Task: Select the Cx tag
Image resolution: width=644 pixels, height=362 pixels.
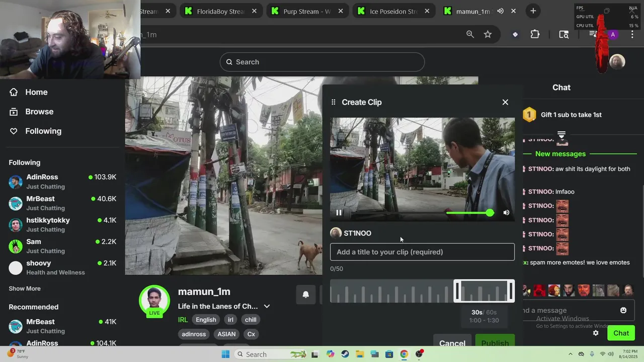Action: [251, 334]
